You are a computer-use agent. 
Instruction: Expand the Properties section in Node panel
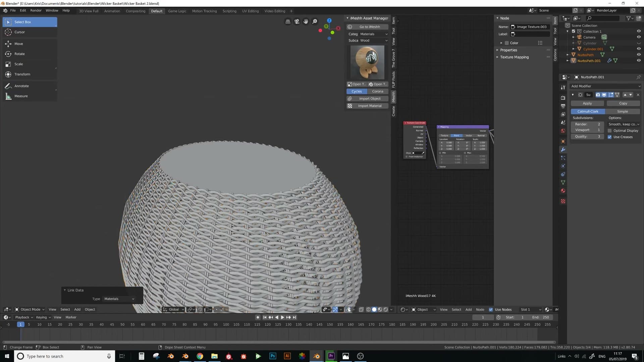click(x=508, y=50)
